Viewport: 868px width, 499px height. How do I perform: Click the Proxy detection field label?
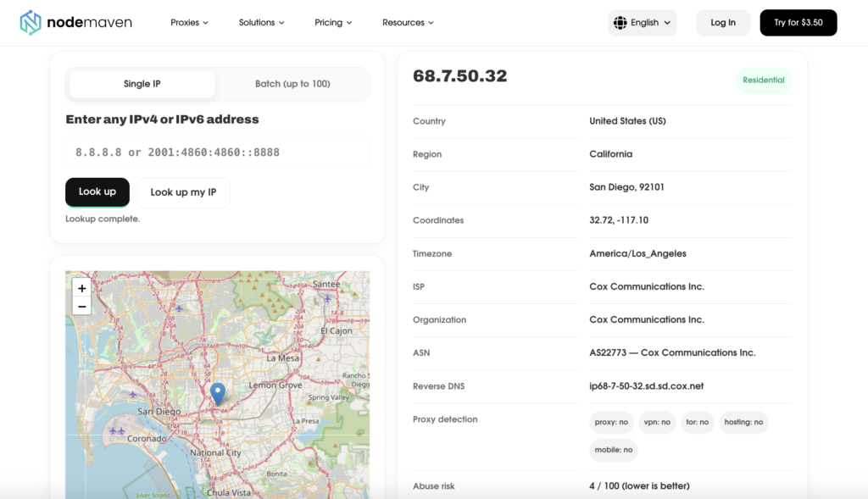pyautogui.click(x=445, y=419)
